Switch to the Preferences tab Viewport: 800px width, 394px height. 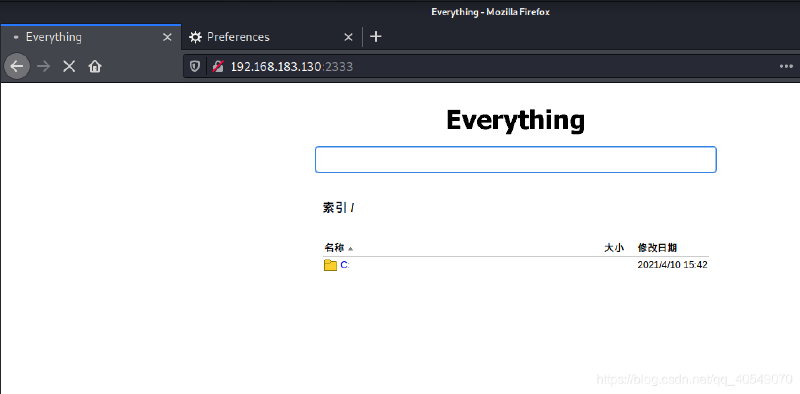(271, 37)
